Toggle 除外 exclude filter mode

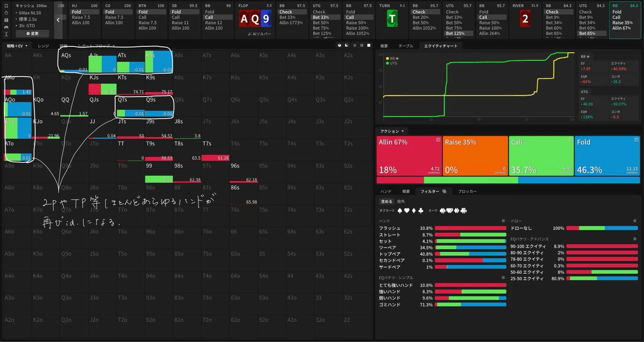click(x=401, y=201)
